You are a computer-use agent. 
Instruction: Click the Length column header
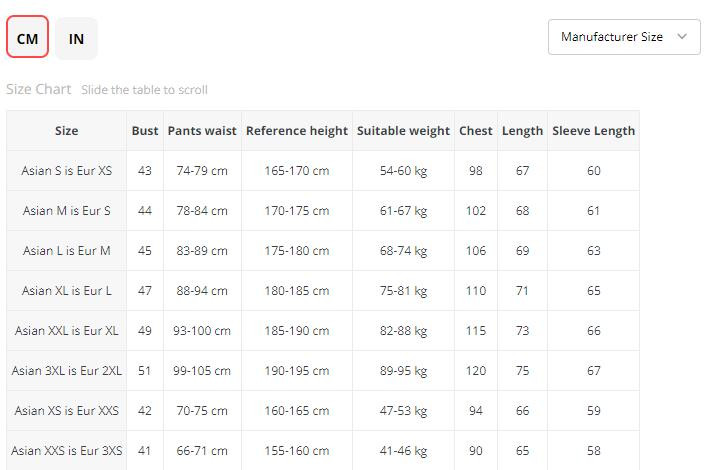click(522, 131)
